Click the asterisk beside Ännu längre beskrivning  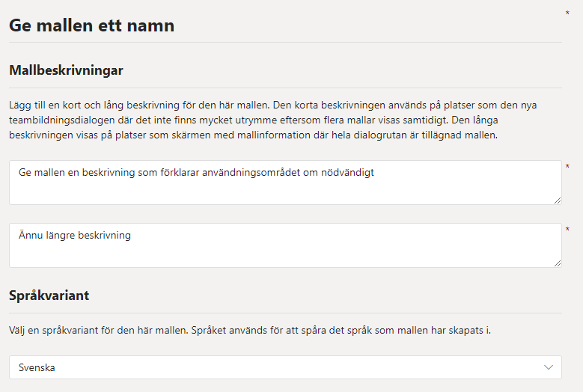click(x=567, y=230)
